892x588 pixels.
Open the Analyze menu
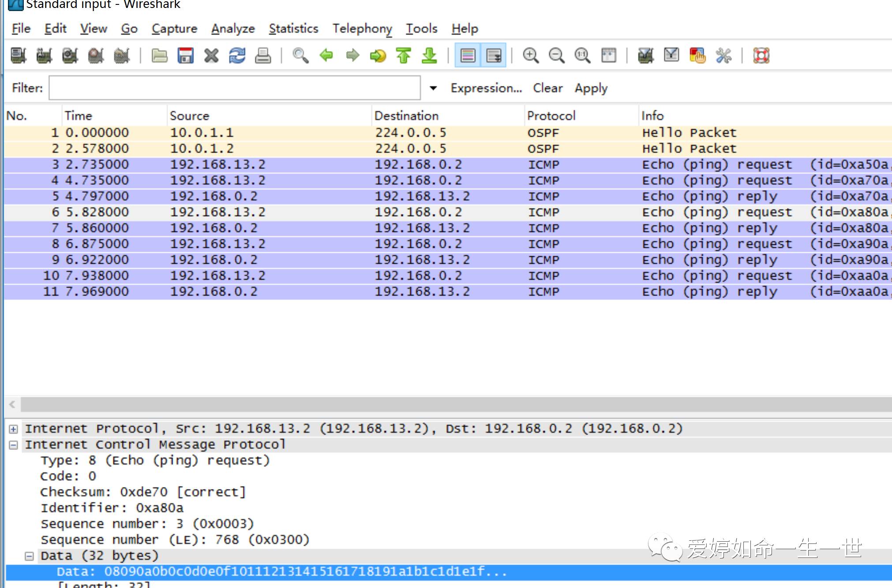(x=233, y=29)
